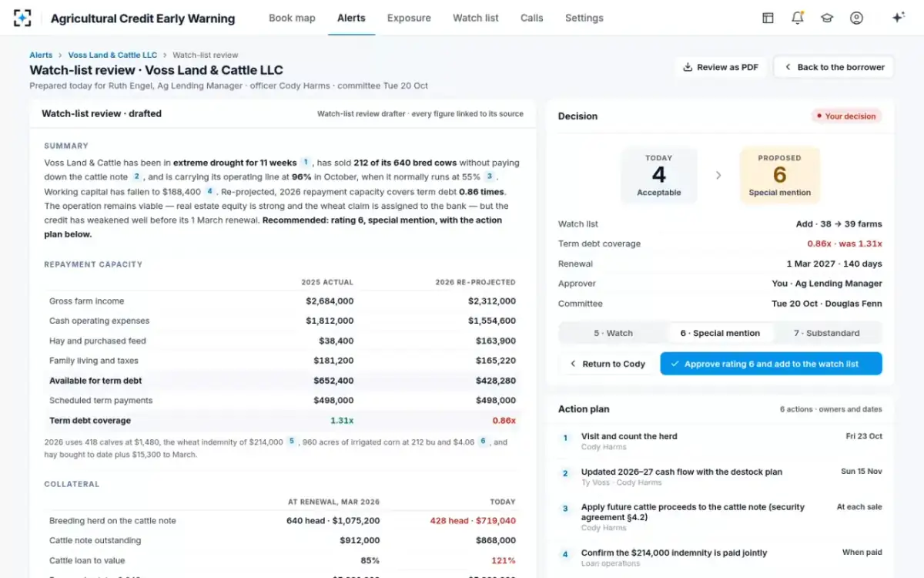This screenshot has height=578, width=924.
Task: Click Cattle note outstanding $868,000 cell
Action: [497, 541]
